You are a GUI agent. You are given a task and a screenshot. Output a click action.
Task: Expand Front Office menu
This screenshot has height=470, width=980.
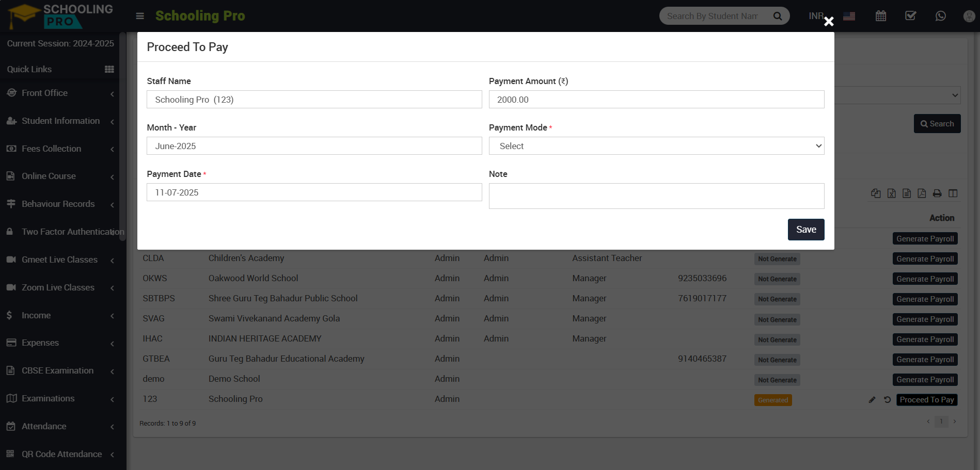(x=60, y=93)
